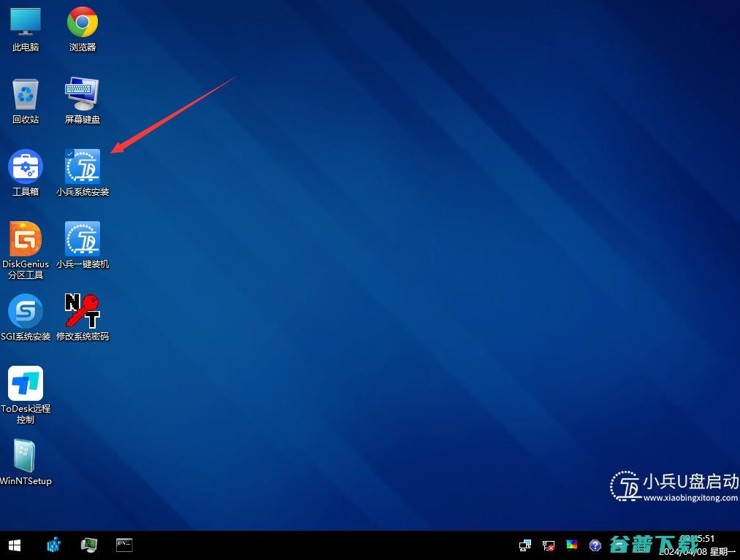This screenshot has width=740, height=560.
Task: Open DiskGenius 分区工具
Action: tap(26, 243)
